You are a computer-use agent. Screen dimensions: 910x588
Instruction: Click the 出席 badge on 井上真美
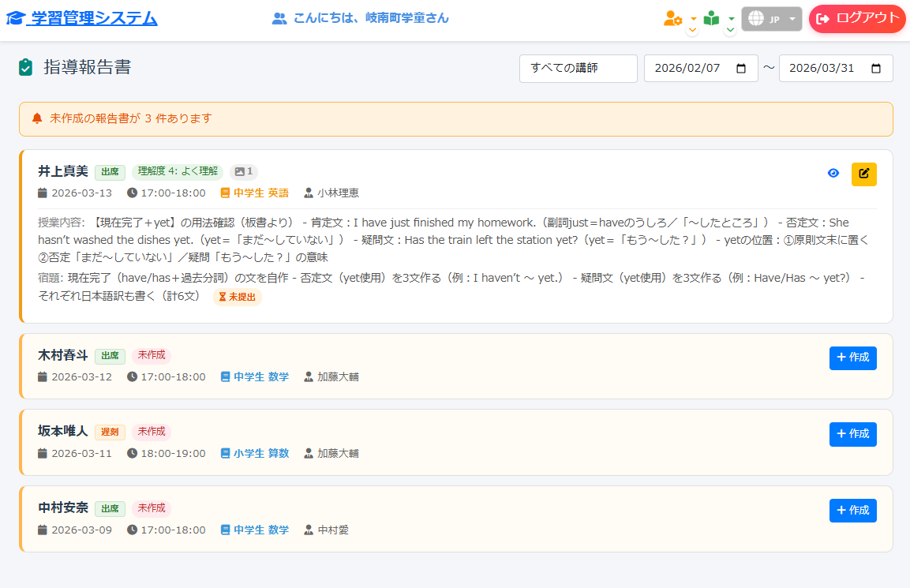(x=110, y=172)
